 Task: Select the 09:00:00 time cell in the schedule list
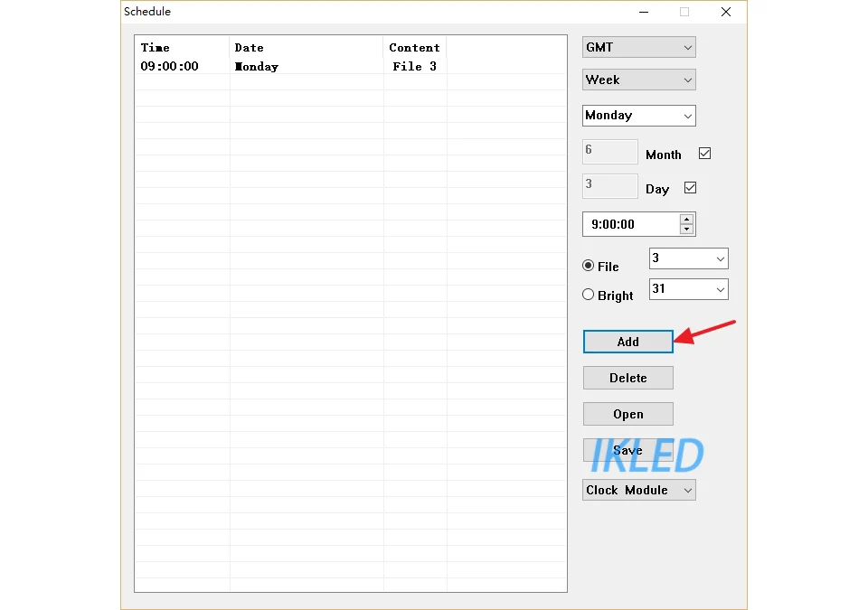(169, 67)
